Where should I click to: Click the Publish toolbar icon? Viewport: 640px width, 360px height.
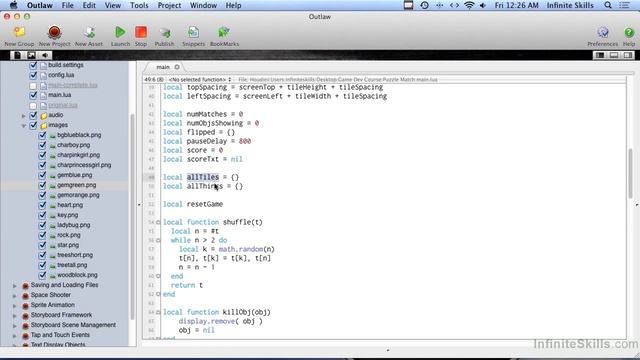(x=164, y=32)
